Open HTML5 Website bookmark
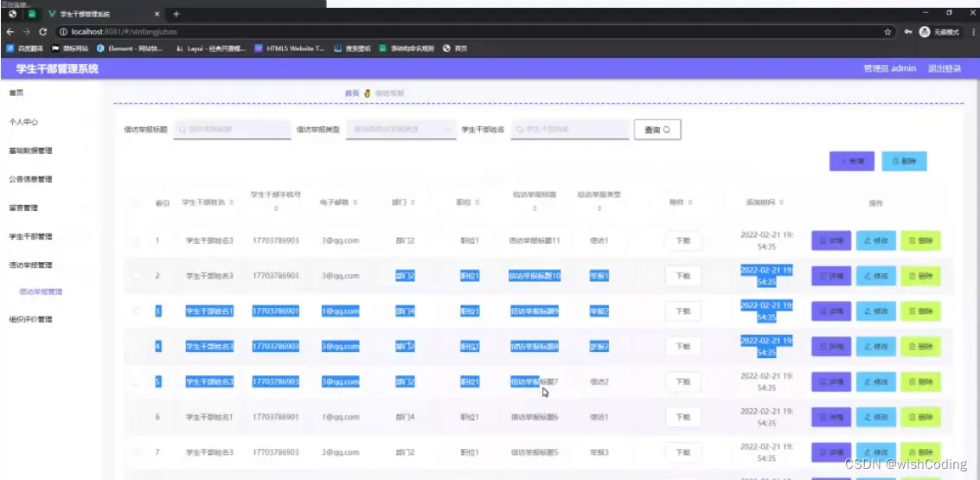Screen dimensions: 980x480 (290, 48)
